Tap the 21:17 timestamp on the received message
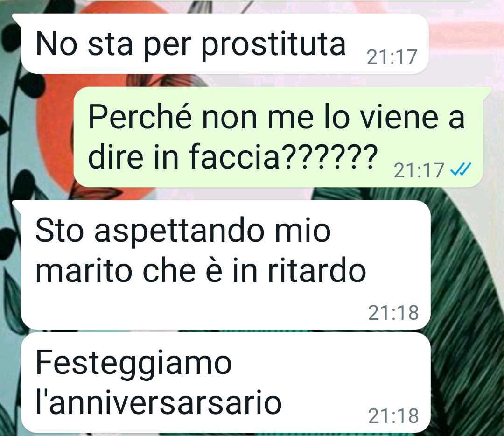Image resolution: width=504 pixels, height=436 pixels. coord(392,57)
